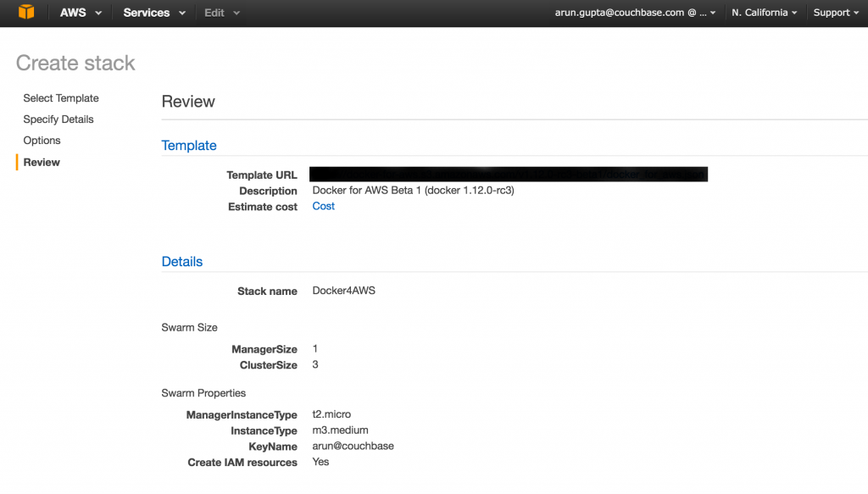Open the Edit dropdown in navbar
This screenshot has height=494, width=868.
click(x=221, y=13)
